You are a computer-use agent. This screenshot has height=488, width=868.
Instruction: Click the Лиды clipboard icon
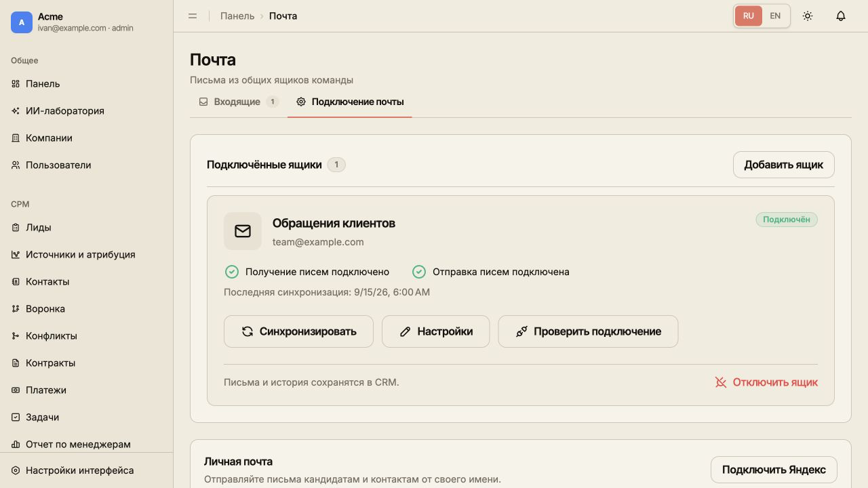pyautogui.click(x=16, y=228)
